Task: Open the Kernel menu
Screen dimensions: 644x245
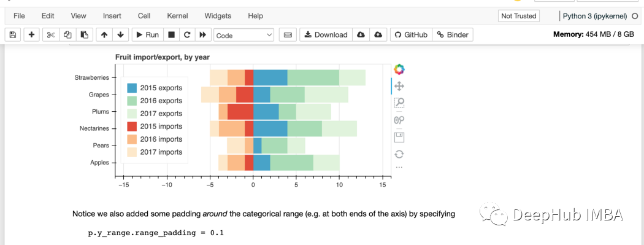Action: tap(177, 16)
